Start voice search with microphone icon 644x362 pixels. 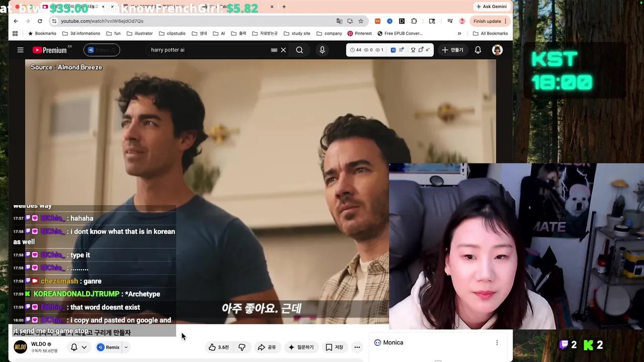(x=322, y=50)
